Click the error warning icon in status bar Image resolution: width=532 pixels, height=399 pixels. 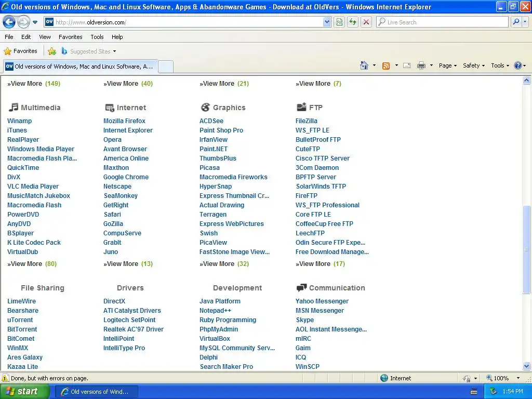pos(5,378)
